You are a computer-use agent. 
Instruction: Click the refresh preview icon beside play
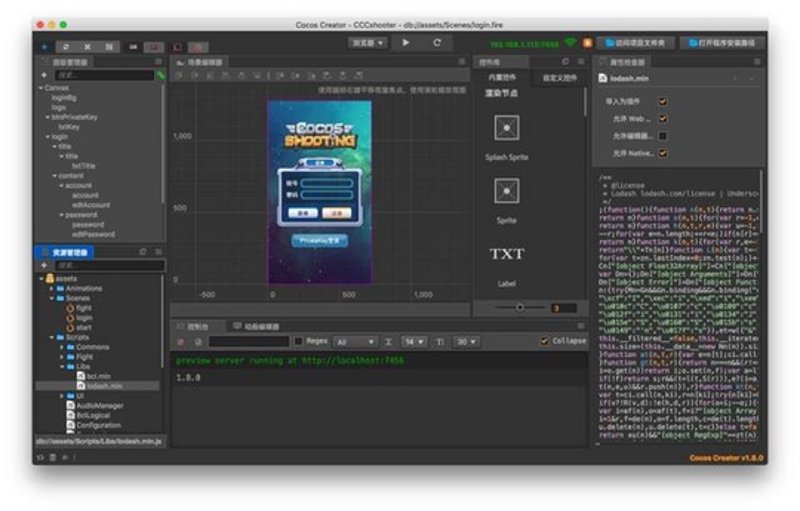437,43
